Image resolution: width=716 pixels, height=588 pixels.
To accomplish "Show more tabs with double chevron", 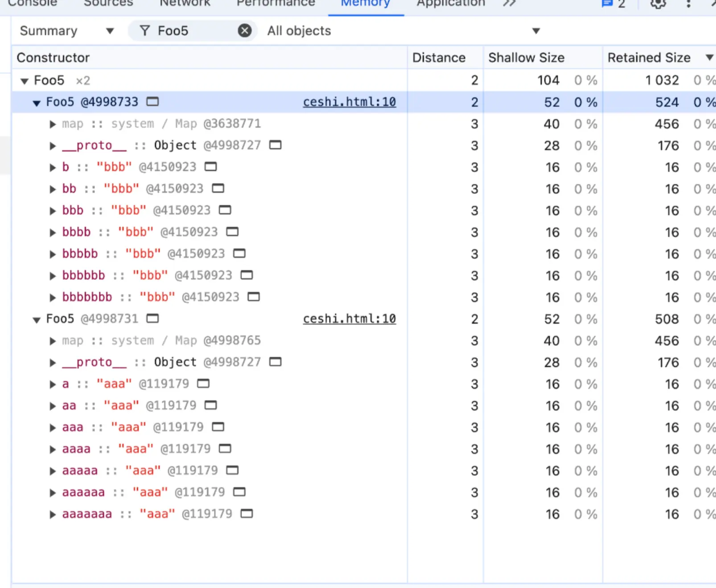I will click(509, 4).
